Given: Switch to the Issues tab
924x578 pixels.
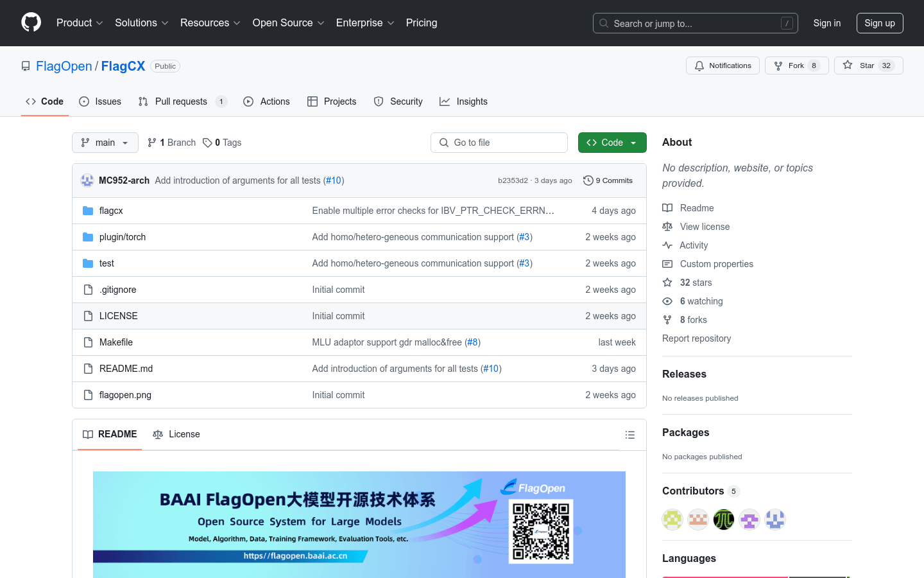Looking at the screenshot, I should click(x=100, y=101).
